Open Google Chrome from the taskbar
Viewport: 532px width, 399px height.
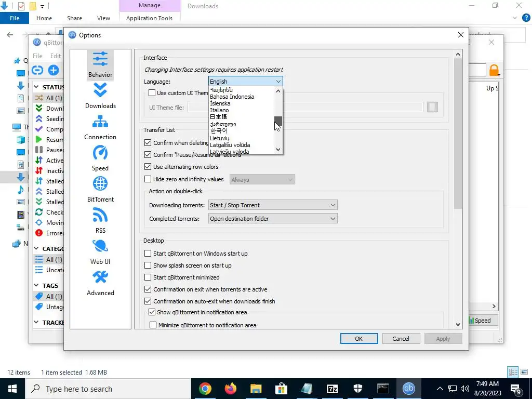coord(205,389)
